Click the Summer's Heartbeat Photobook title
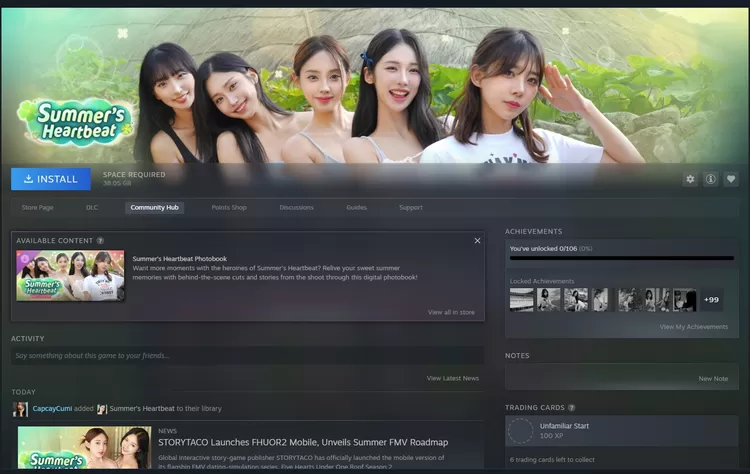The width and height of the screenshot is (750, 474). (x=180, y=259)
